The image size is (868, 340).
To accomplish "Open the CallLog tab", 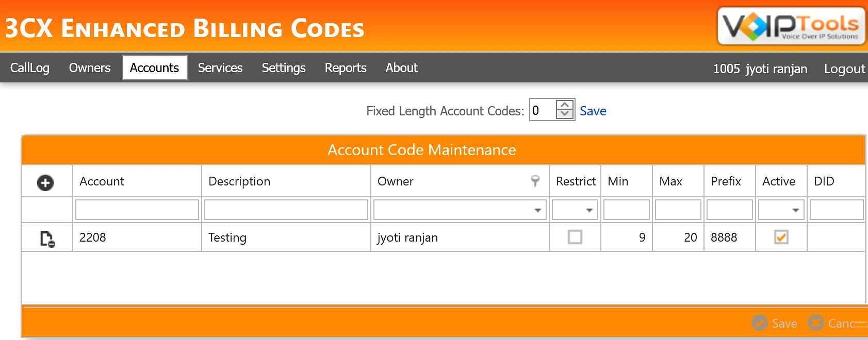I will 30,68.
